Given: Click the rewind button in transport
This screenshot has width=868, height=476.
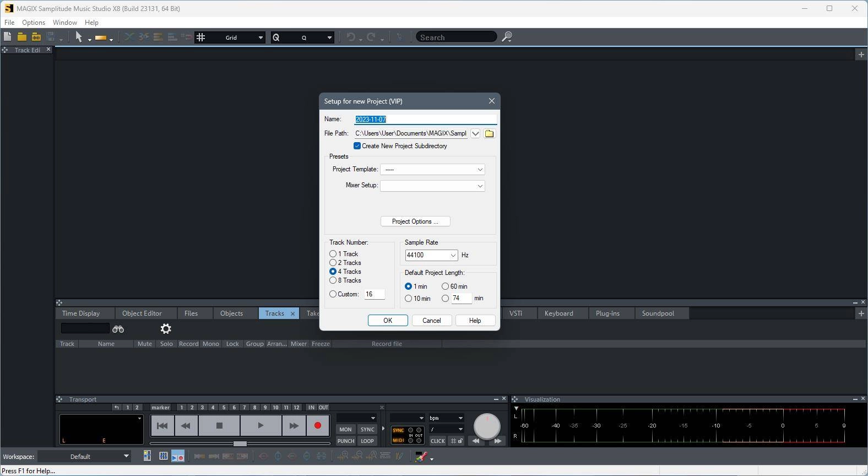Looking at the screenshot, I should (186, 426).
